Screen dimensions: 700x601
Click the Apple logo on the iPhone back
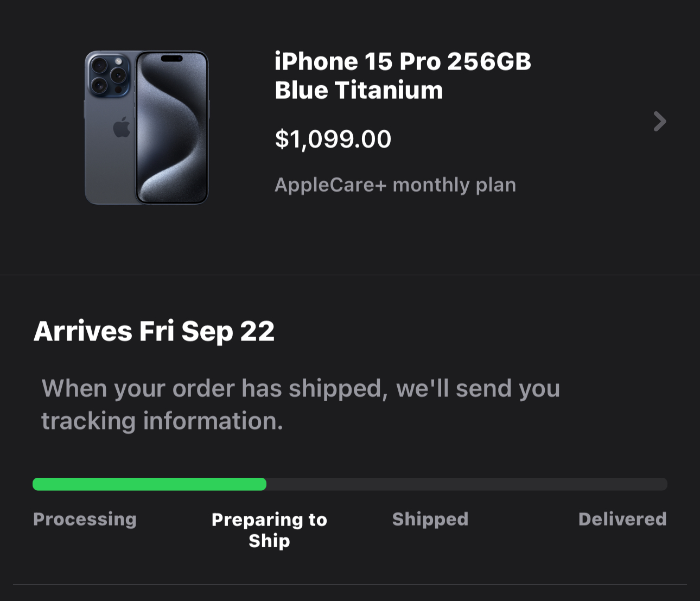click(x=122, y=128)
